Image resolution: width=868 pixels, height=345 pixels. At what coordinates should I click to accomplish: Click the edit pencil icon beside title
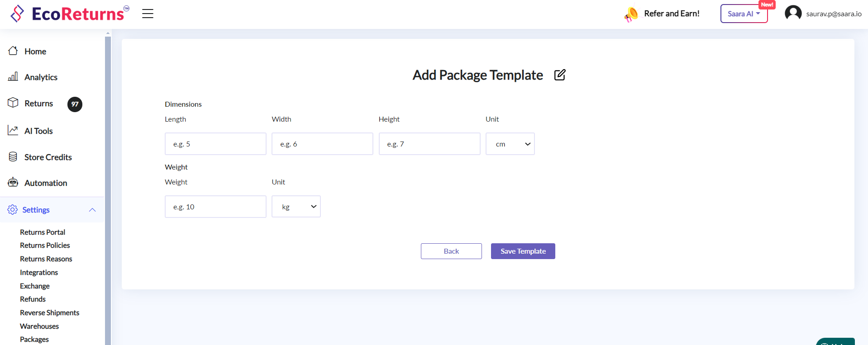[x=560, y=75]
